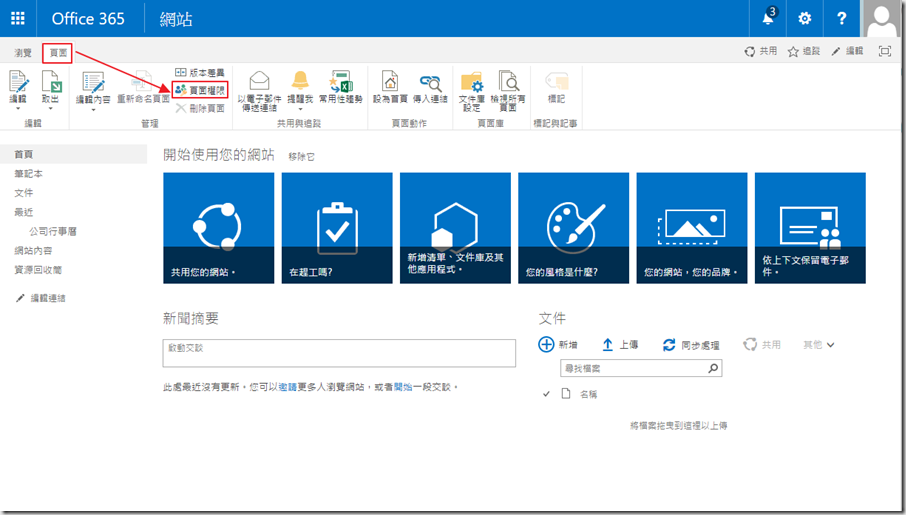The width and height of the screenshot is (906, 515).
Task: Open the settings gear menu
Action: 805,19
